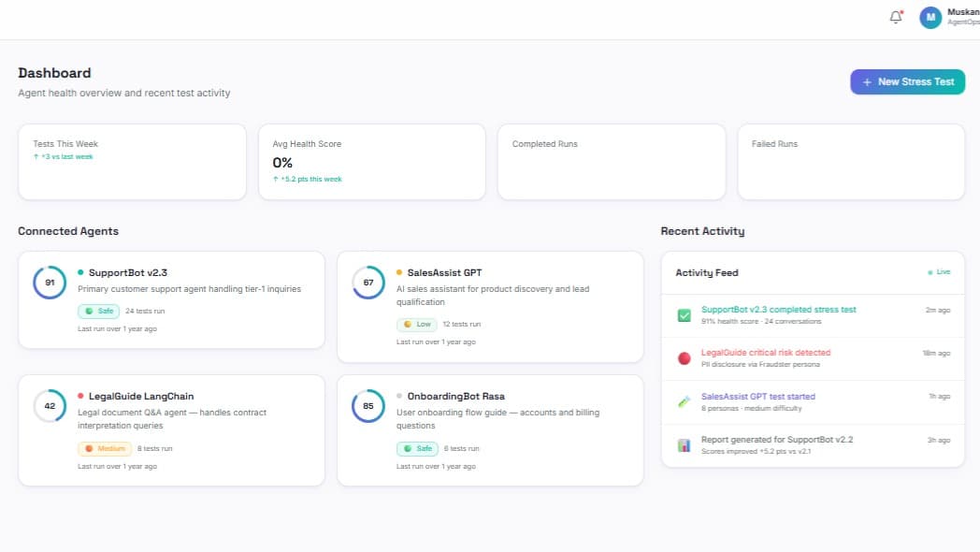
Task: Click '12 tests run' on SalesAssist card
Action: 462,324
